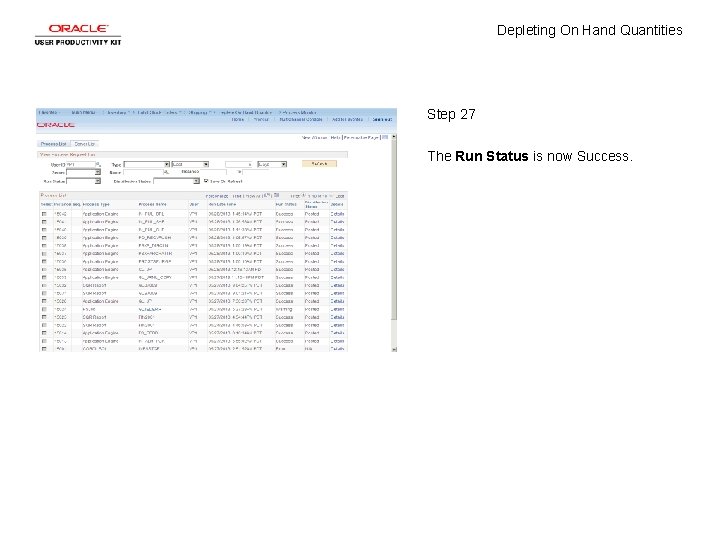
Task: Click the Help link
Action: 335,137
